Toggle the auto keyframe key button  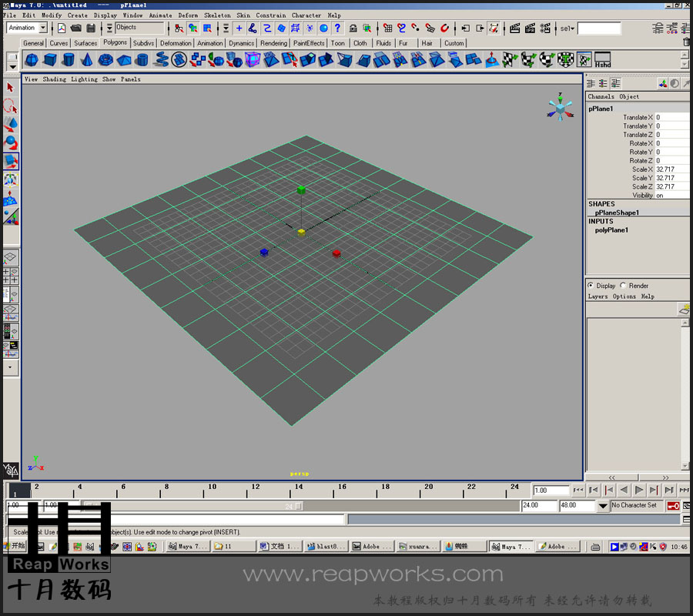pyautogui.click(x=673, y=506)
